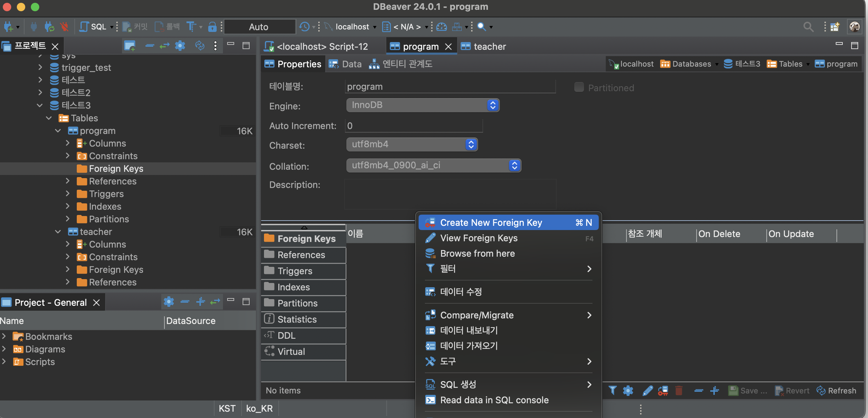Click collapse all icon in project panel
Image resolution: width=868 pixels, height=418 pixels.
[x=150, y=46]
